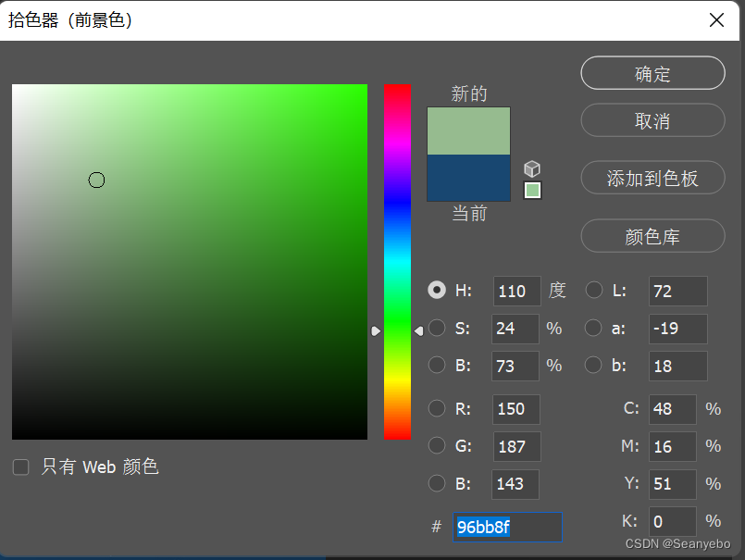Enable the 只有 Web 颜色 checkbox
745x560 pixels.
coord(20,467)
